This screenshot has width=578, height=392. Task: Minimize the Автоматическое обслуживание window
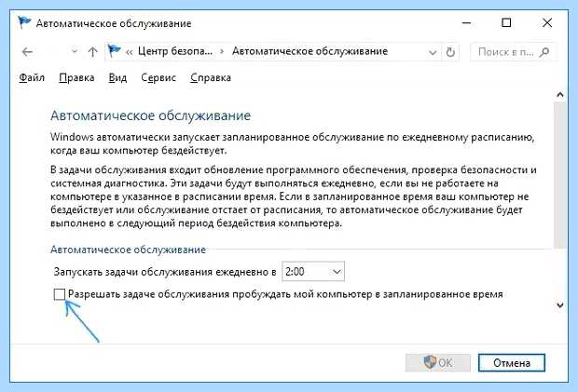467,23
